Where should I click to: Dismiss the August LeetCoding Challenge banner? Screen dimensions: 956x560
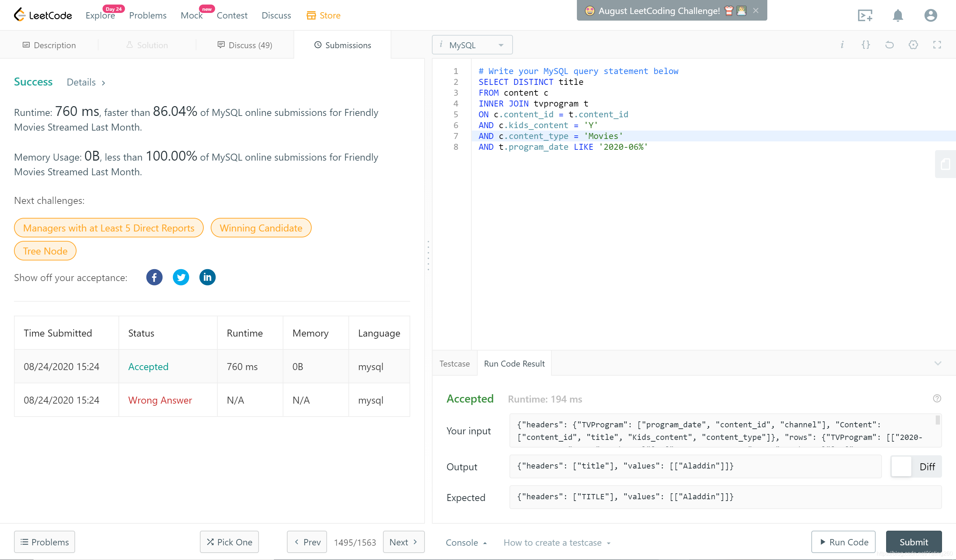(x=755, y=10)
